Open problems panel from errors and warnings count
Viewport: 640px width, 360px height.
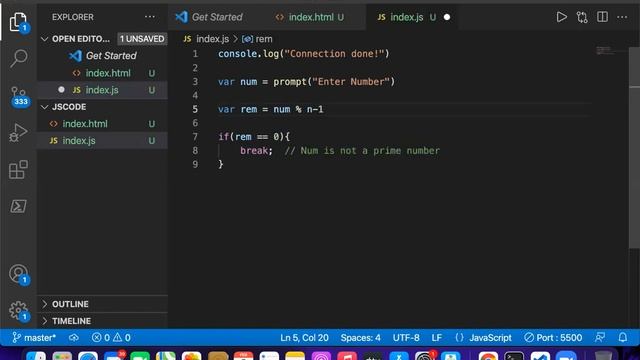click(x=111, y=338)
